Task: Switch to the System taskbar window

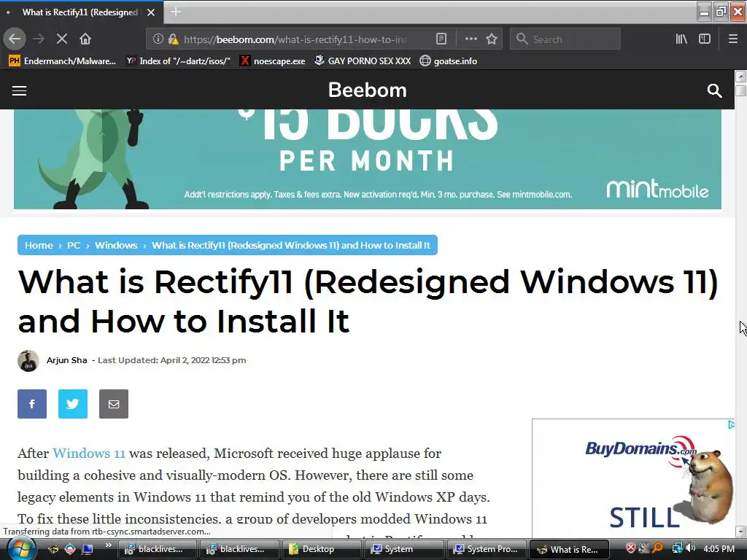Action: (x=404, y=549)
